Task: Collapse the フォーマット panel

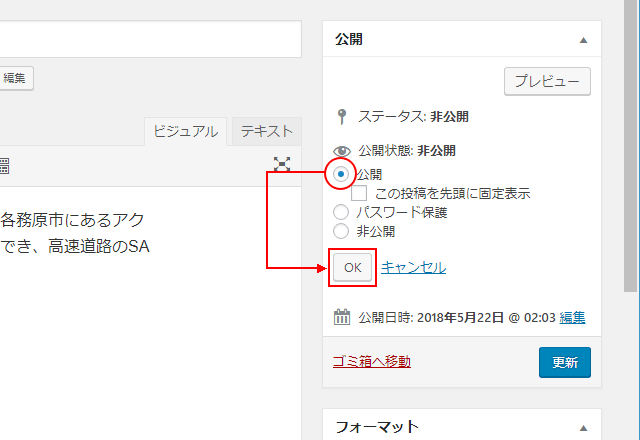Action: coord(583,428)
